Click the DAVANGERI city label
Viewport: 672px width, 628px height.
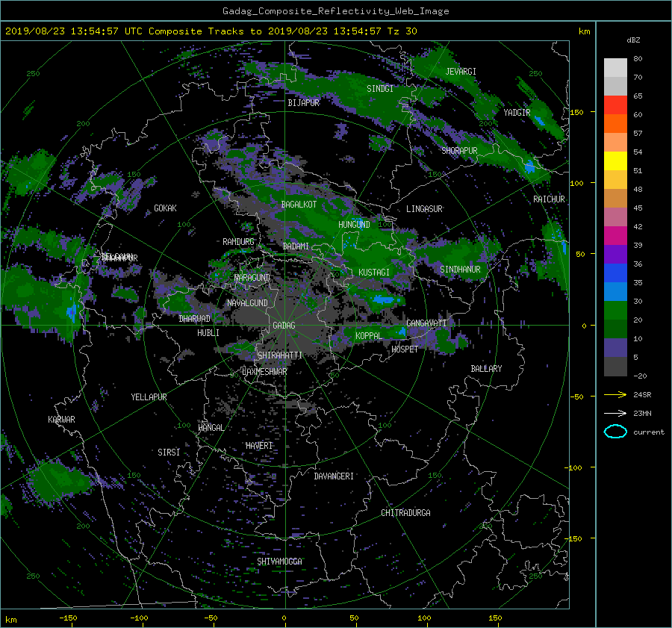click(334, 476)
